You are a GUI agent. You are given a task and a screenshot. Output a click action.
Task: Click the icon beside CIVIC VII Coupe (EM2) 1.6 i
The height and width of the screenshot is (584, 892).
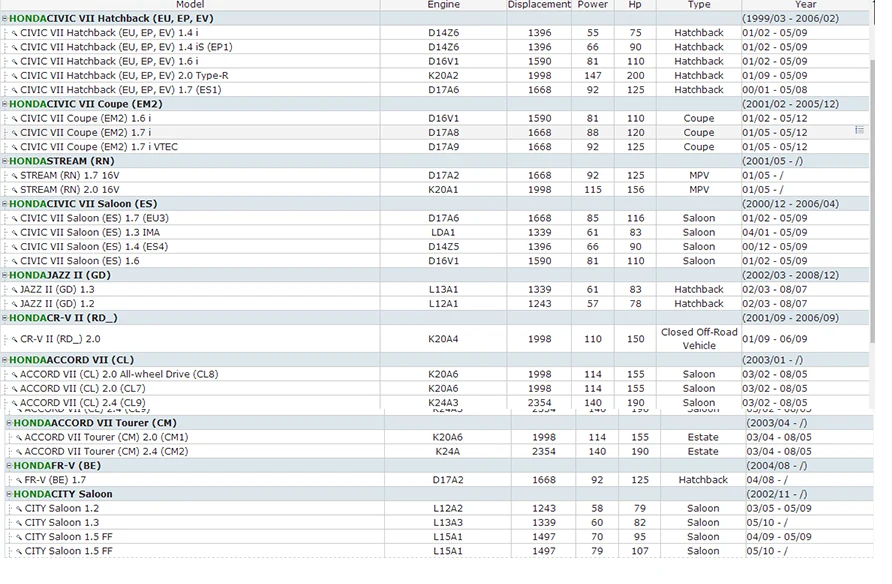point(15,119)
